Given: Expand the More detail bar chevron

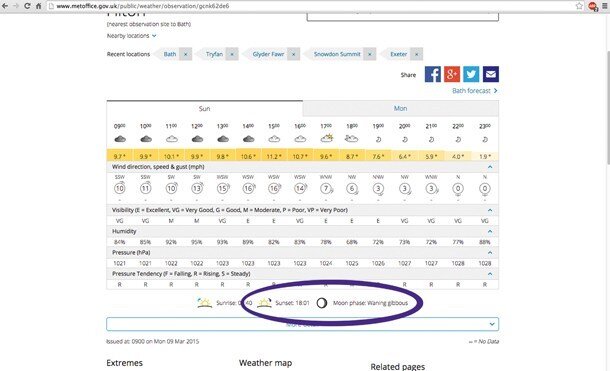Looking at the screenshot, I should (x=492, y=324).
